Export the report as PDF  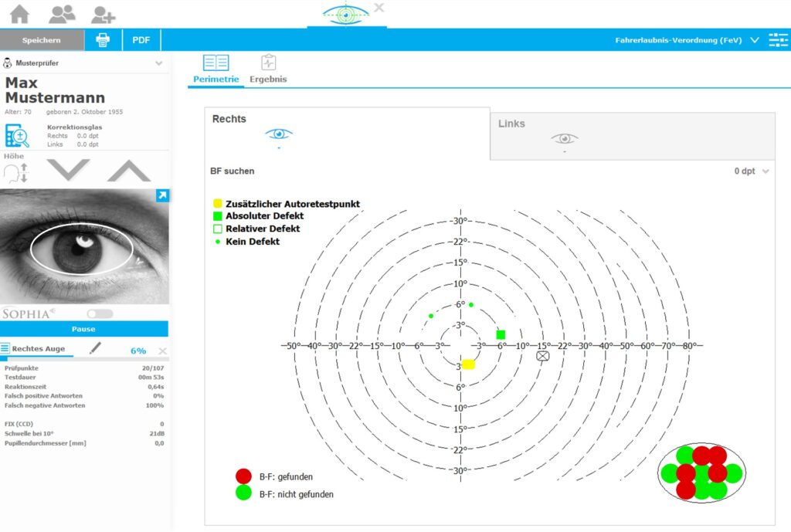click(x=141, y=40)
